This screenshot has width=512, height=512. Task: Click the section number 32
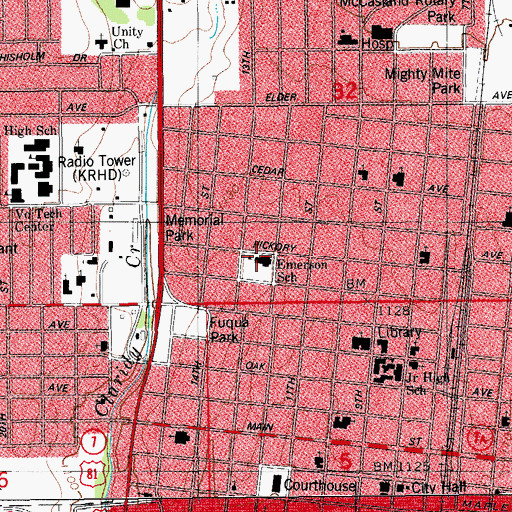point(345,91)
